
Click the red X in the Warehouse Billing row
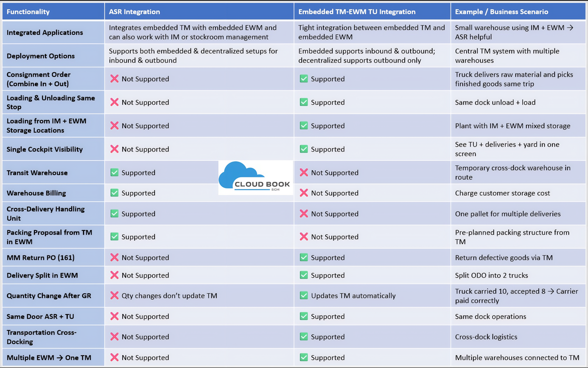click(304, 193)
